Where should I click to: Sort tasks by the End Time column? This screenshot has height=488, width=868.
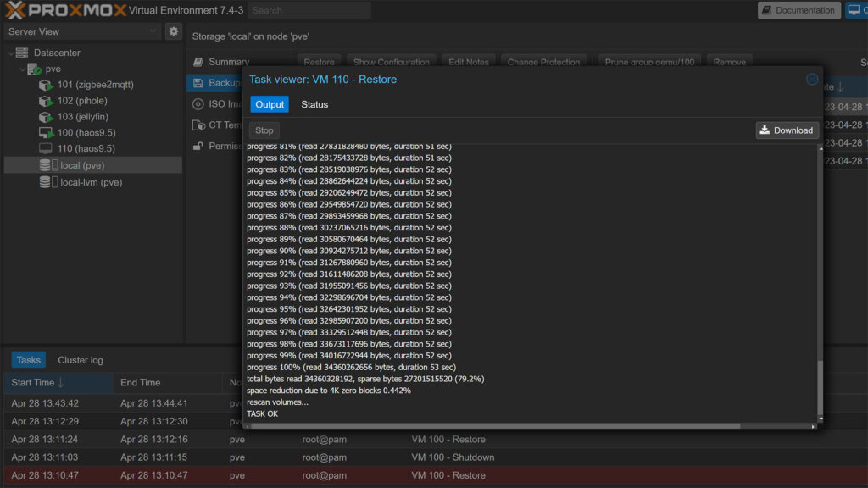tap(141, 382)
